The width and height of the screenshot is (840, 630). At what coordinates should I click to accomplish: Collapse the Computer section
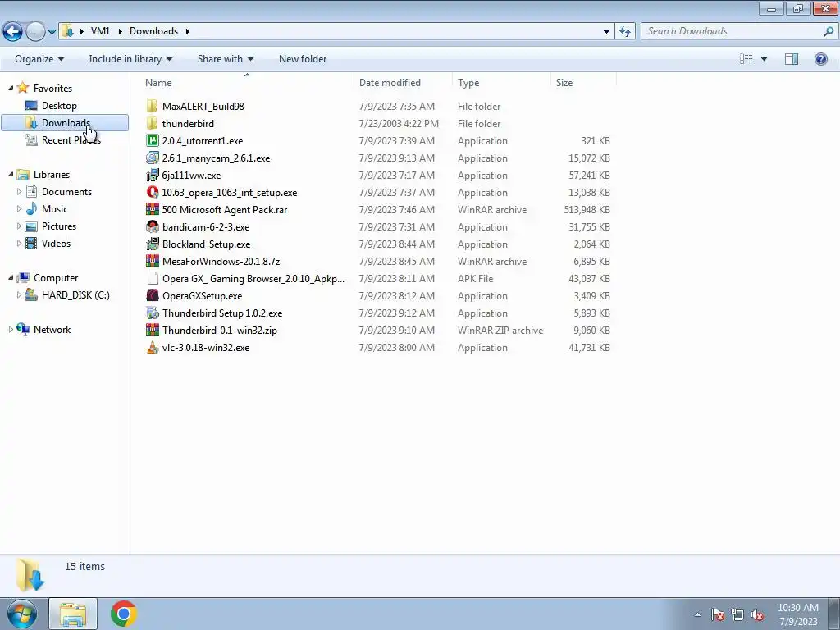11,277
